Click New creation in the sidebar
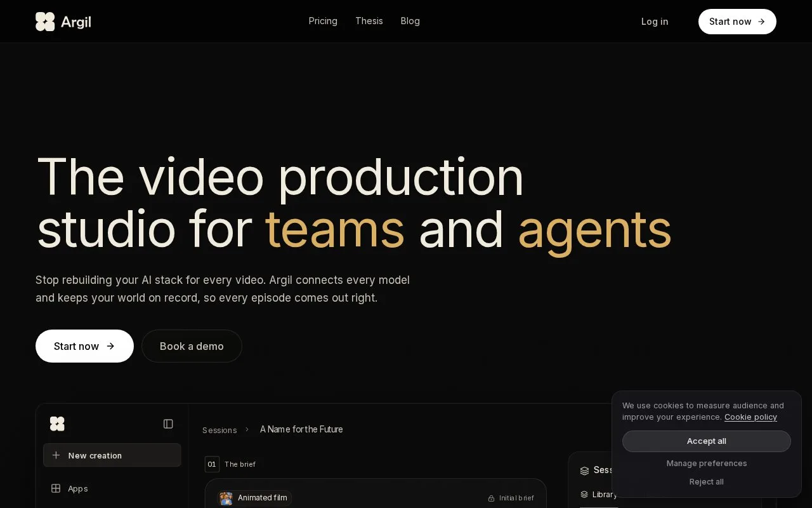 (x=112, y=455)
